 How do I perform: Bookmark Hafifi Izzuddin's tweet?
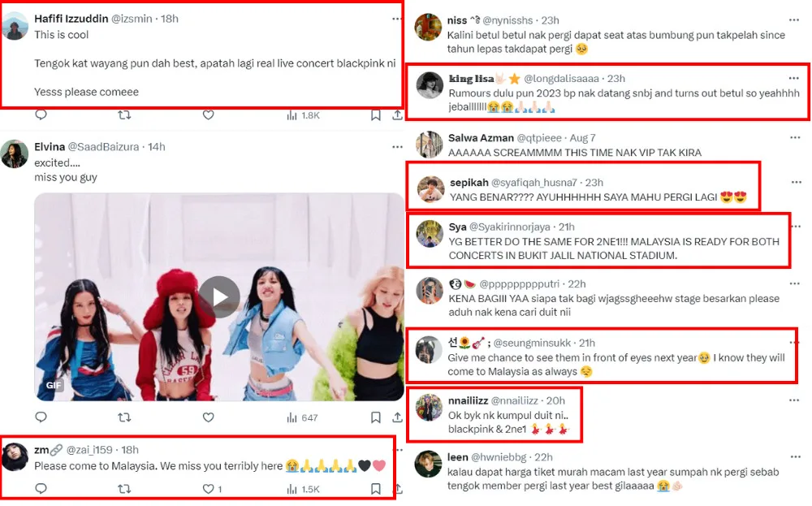click(x=376, y=115)
